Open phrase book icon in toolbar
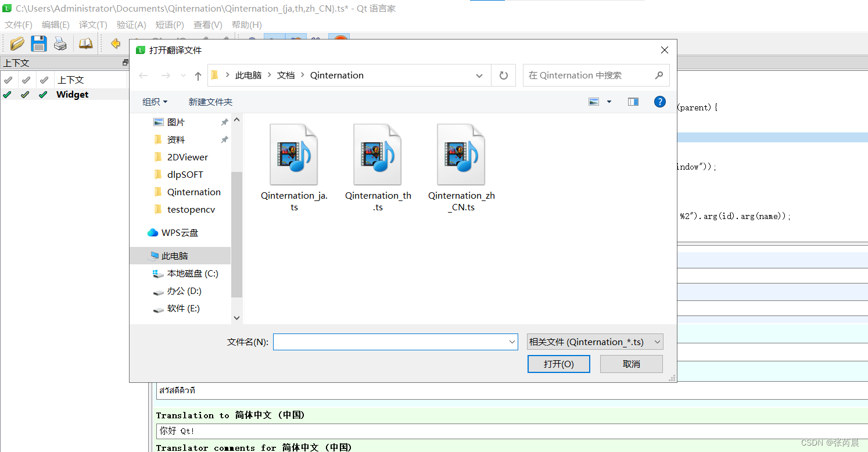Image resolution: width=868 pixels, height=452 pixels. [86, 44]
